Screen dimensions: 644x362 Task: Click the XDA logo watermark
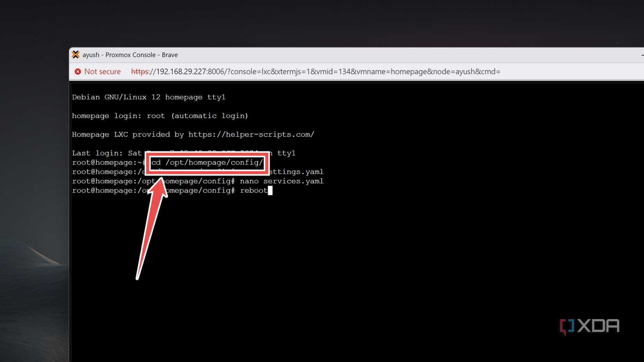click(x=589, y=326)
